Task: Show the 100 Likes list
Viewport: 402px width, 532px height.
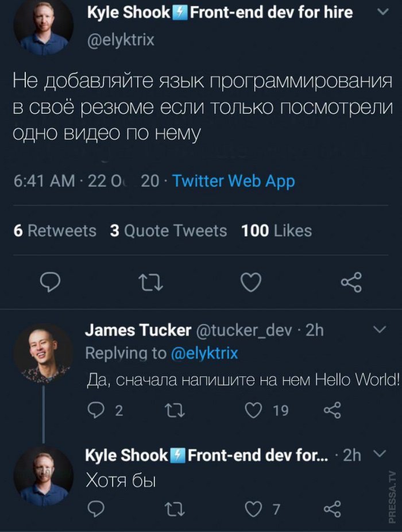Action: [x=276, y=231]
